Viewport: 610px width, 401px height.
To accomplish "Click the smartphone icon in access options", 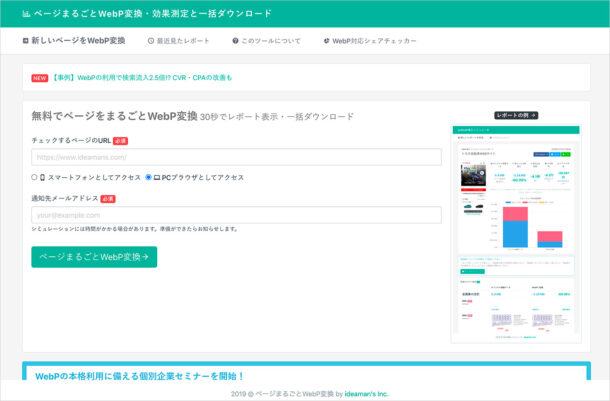I will (x=43, y=177).
